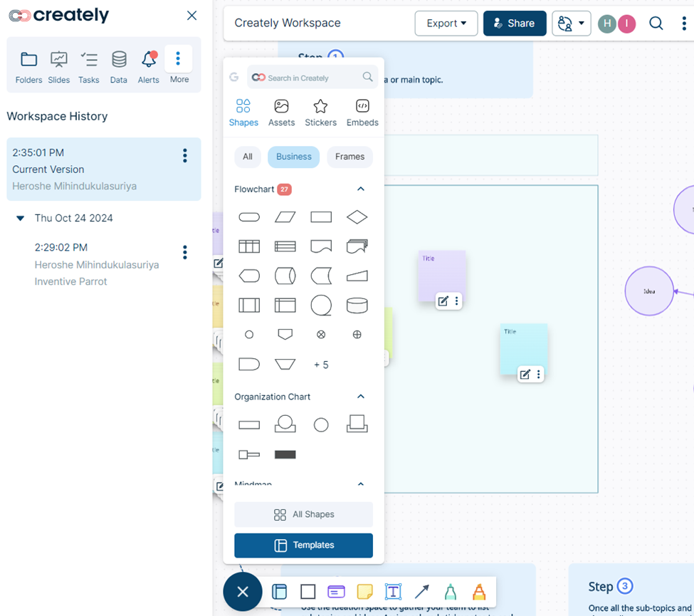Select the Frames filter chip
The height and width of the screenshot is (616, 694).
click(349, 157)
